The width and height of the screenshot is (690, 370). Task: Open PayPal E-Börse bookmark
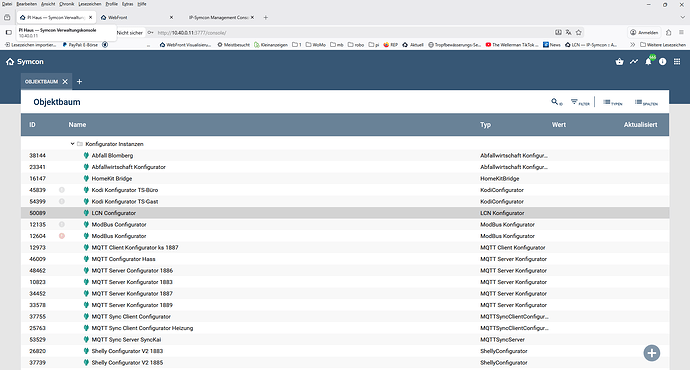80,44
